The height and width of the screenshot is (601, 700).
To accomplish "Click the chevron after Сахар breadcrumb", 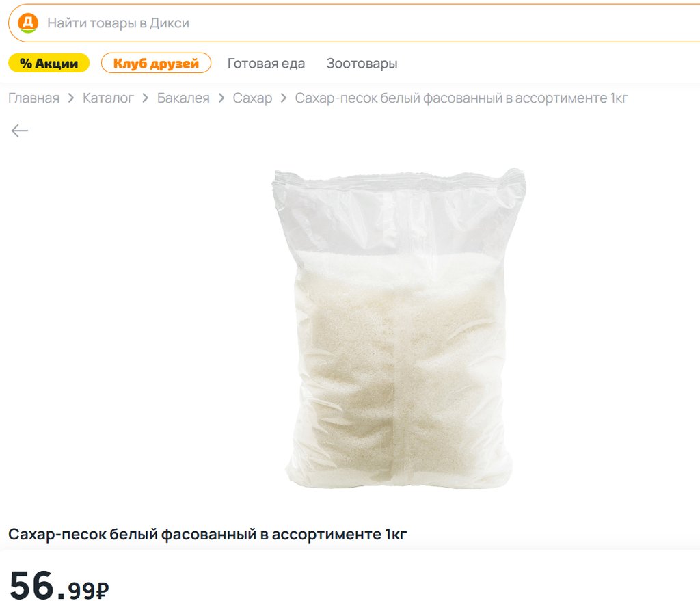I will (x=284, y=98).
